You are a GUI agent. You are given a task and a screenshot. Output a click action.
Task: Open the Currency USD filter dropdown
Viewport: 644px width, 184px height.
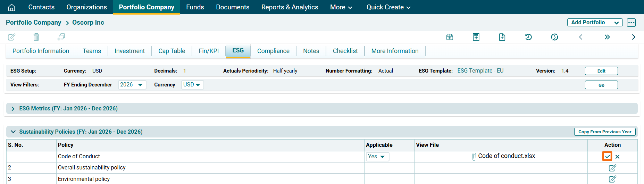point(192,85)
